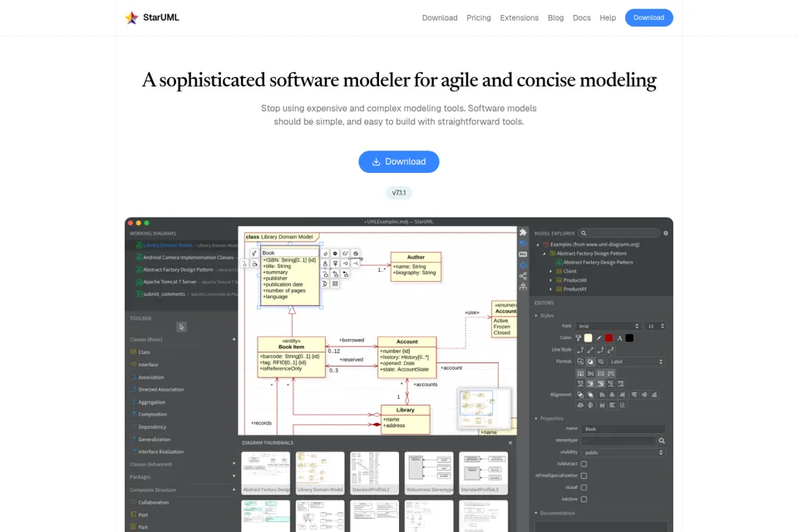Screen dimensions: 798x532
Task: Open the gray Download nav text link
Action: pyautogui.click(x=440, y=17)
